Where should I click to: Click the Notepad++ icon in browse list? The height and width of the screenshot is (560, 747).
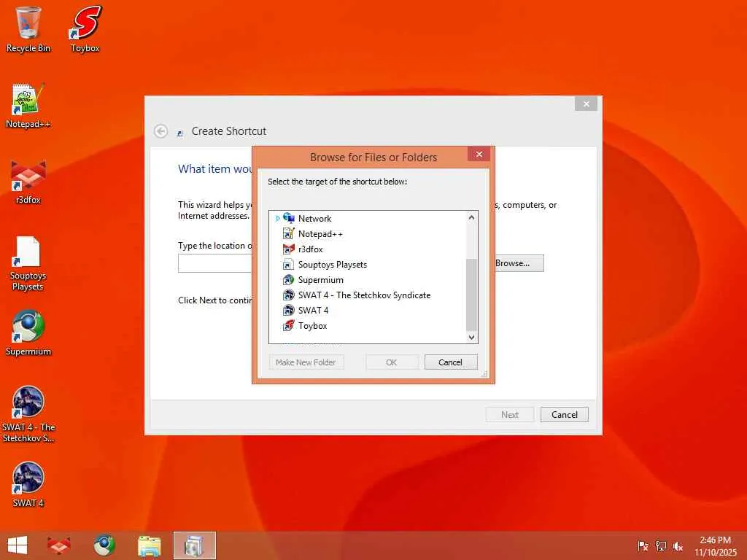click(289, 233)
